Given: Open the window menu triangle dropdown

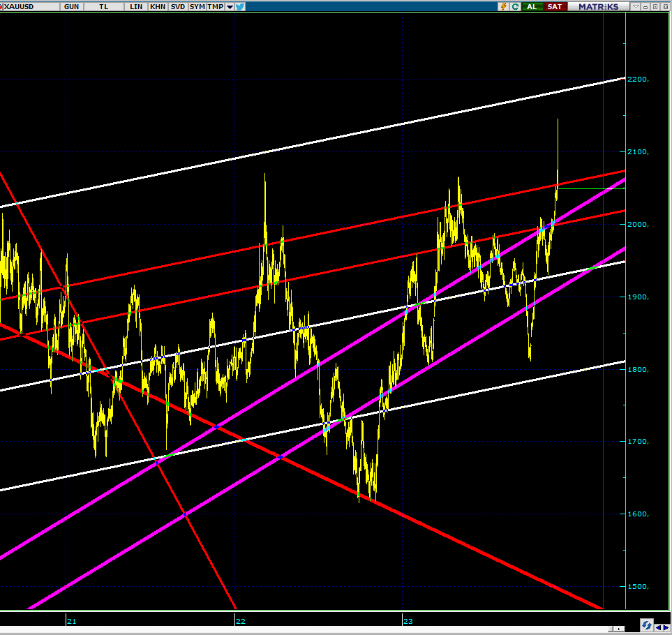Looking at the screenshot, I should click(636, 7).
